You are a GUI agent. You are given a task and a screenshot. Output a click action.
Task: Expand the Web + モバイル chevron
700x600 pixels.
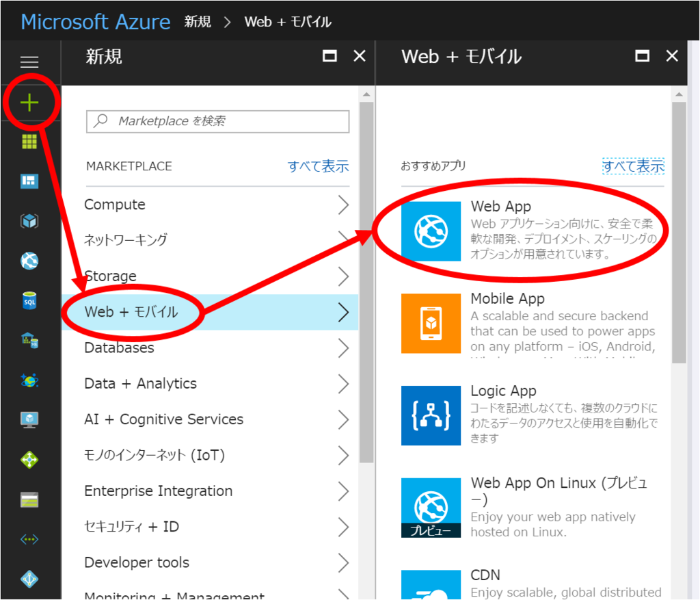pyautogui.click(x=343, y=312)
